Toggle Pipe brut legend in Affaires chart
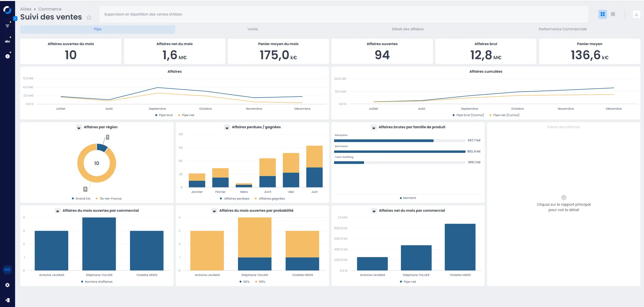Image resolution: width=644 pixels, height=307 pixels. click(164, 115)
